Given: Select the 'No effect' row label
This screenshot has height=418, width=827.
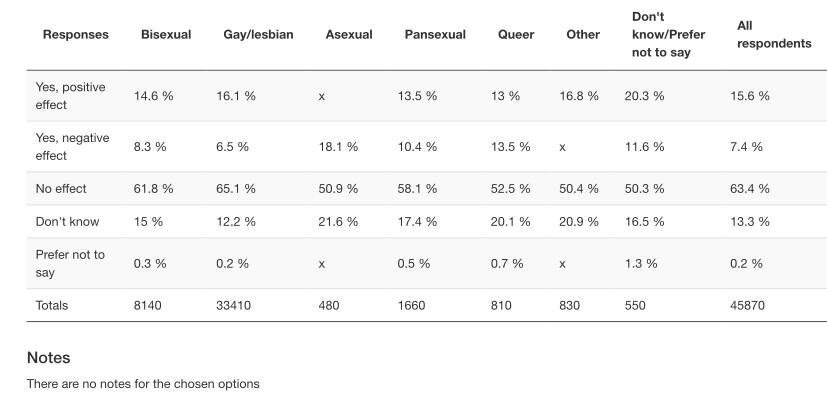Looking at the screenshot, I should coord(61,188).
